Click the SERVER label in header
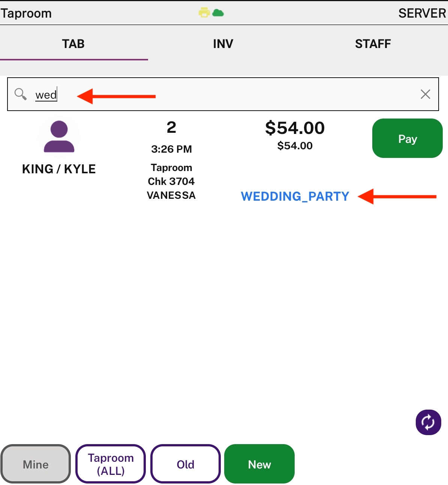Screen dimensions: 448x485 point(422,13)
